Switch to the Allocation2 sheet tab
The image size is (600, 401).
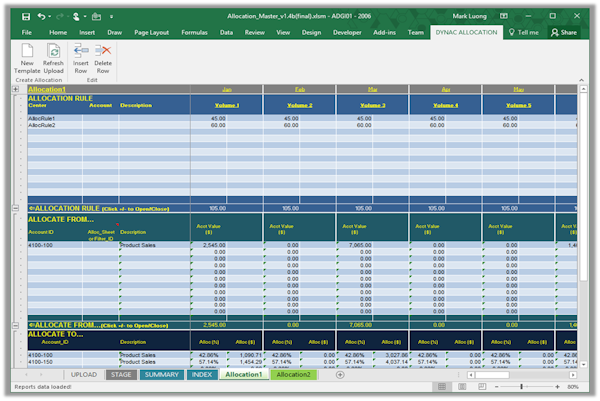click(x=294, y=375)
